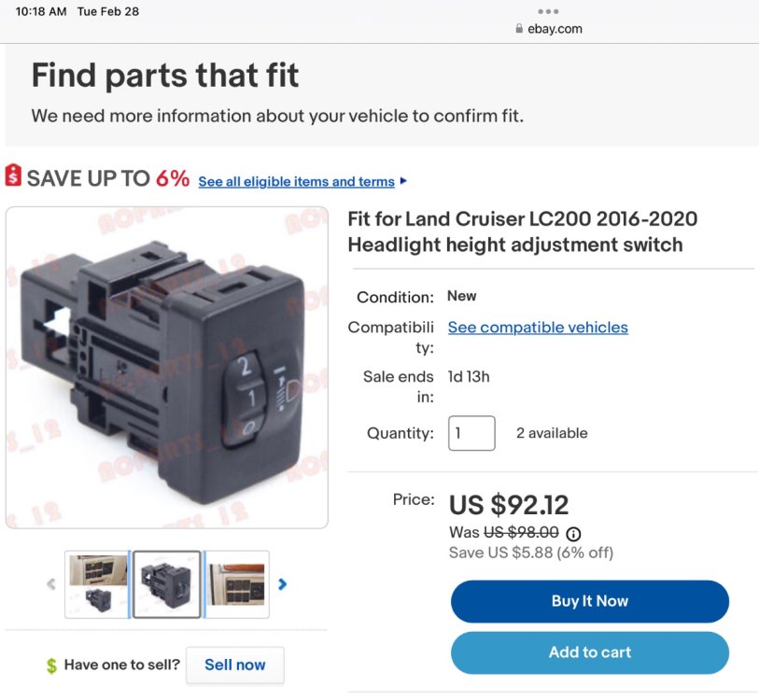Select the middle black switch thumbnail
This screenshot has width=759, height=700.
[x=167, y=584]
